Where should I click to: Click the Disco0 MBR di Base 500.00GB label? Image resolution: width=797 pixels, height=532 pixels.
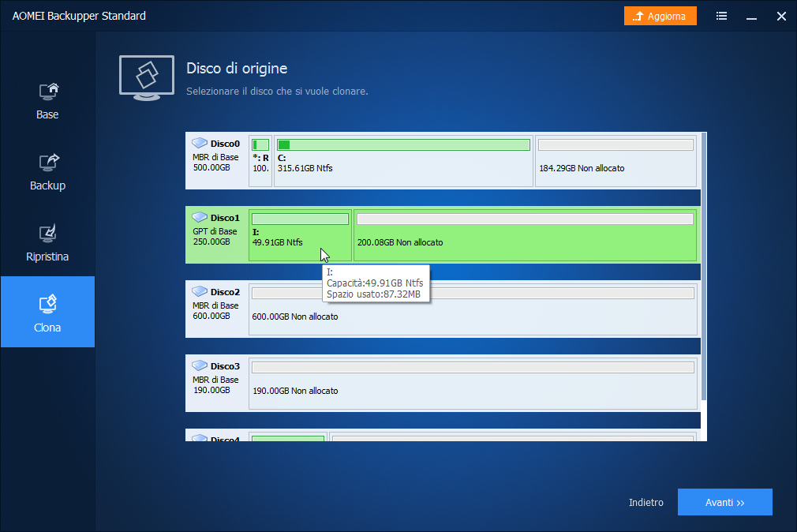pos(215,163)
